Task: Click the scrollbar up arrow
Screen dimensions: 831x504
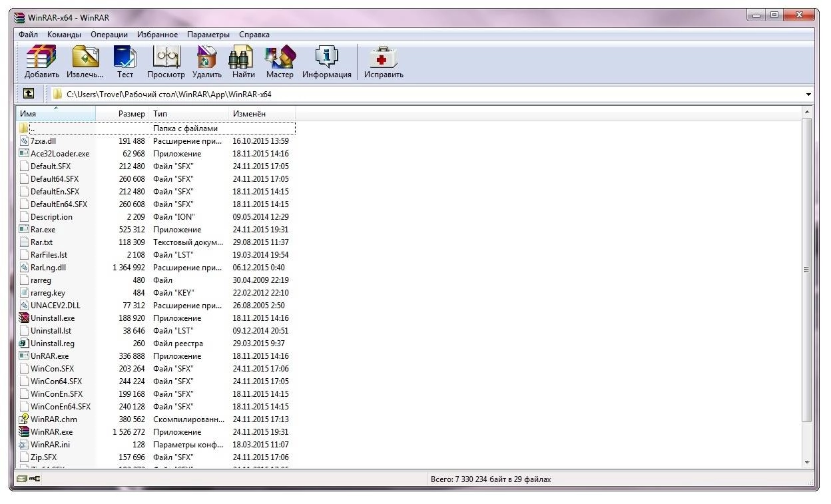Action: coord(807,112)
